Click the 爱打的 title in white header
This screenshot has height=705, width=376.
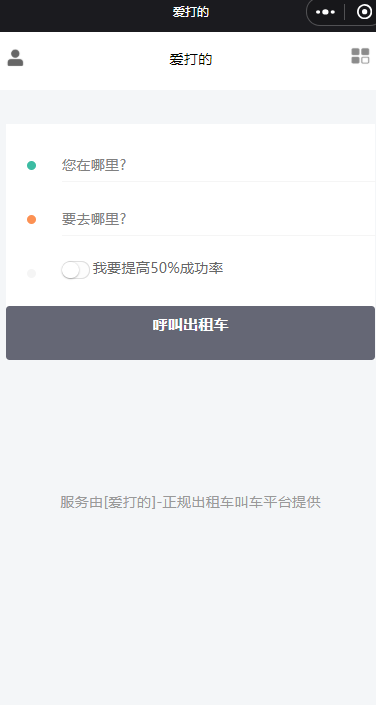[190, 59]
